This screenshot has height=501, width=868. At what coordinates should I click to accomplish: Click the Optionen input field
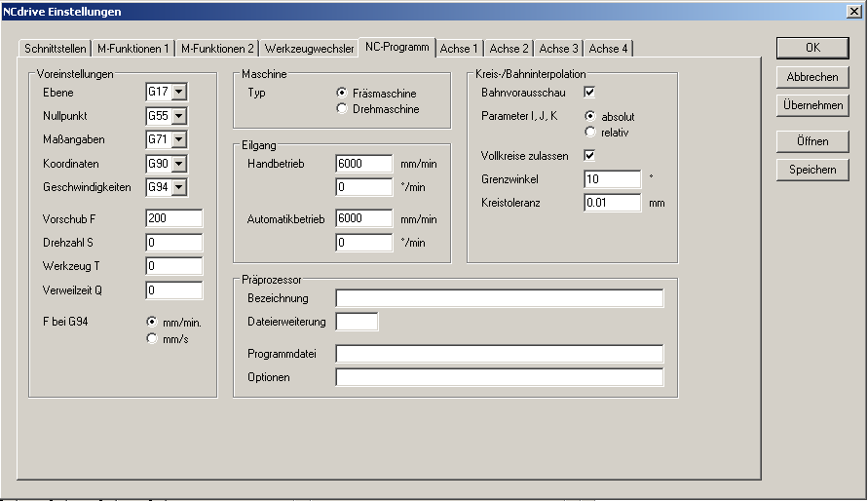point(500,377)
